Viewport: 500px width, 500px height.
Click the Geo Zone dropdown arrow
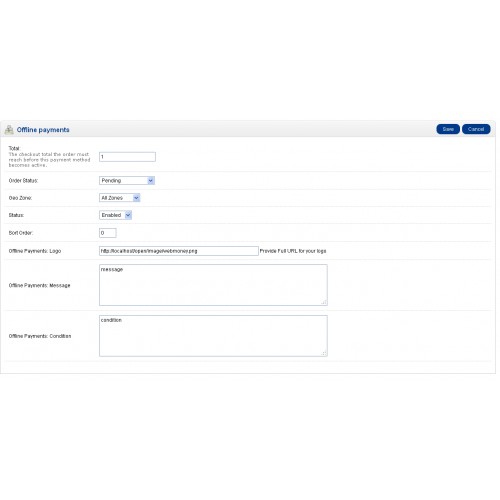[x=136, y=198]
